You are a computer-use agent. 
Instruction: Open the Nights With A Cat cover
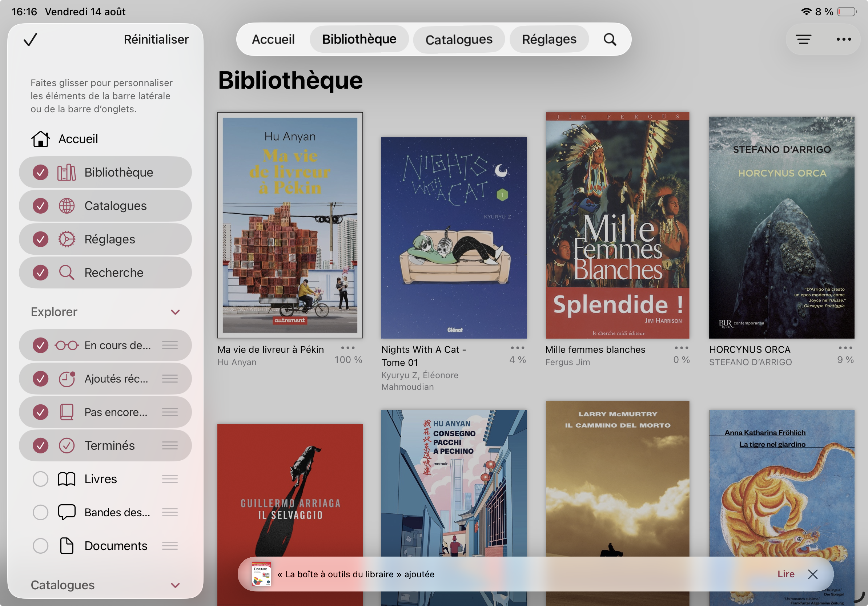pos(454,238)
